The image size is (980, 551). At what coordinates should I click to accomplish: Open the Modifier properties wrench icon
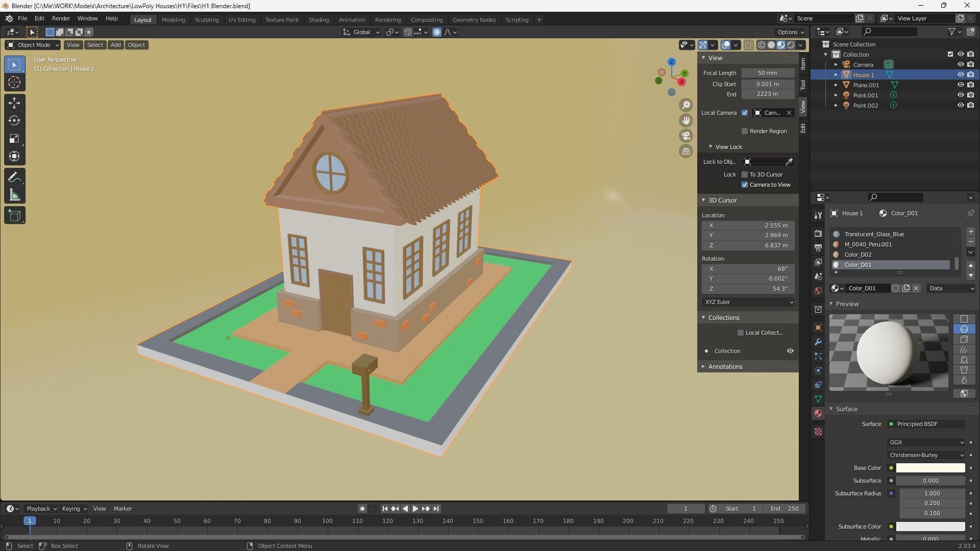818,342
